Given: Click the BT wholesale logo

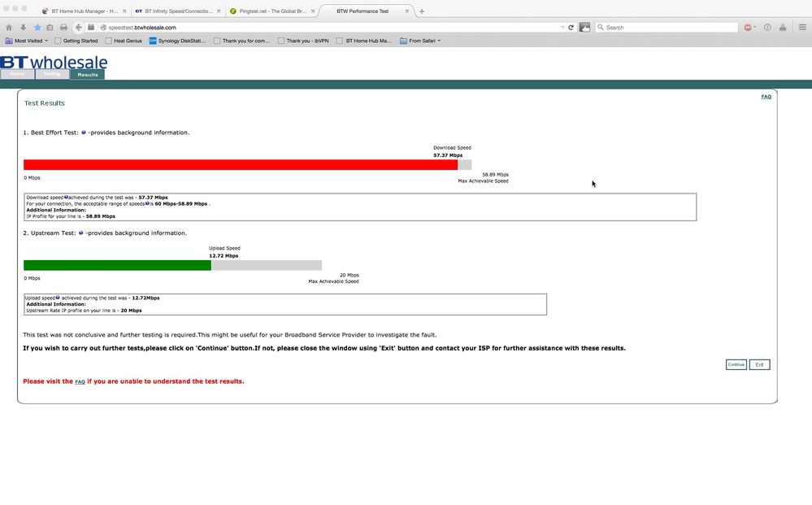Looking at the screenshot, I should pos(54,62).
